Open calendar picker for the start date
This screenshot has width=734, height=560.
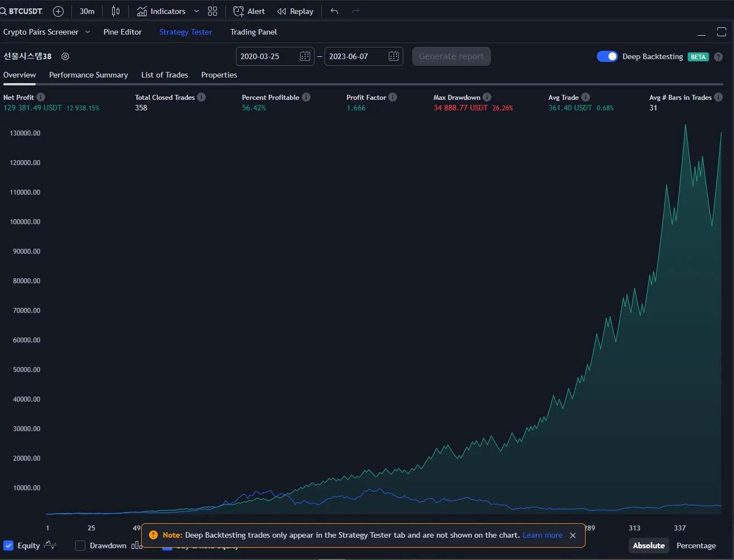[305, 56]
